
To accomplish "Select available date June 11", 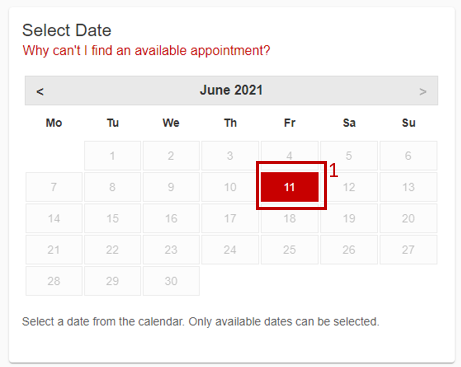I will tap(290, 187).
